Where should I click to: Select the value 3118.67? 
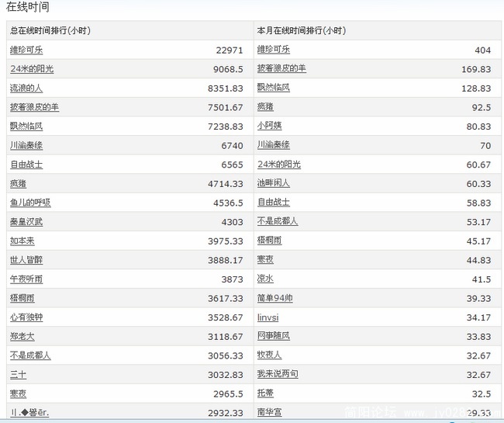[226, 337]
